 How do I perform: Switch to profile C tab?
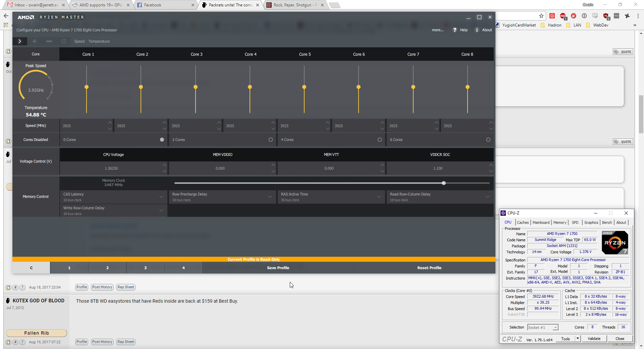[x=31, y=268]
